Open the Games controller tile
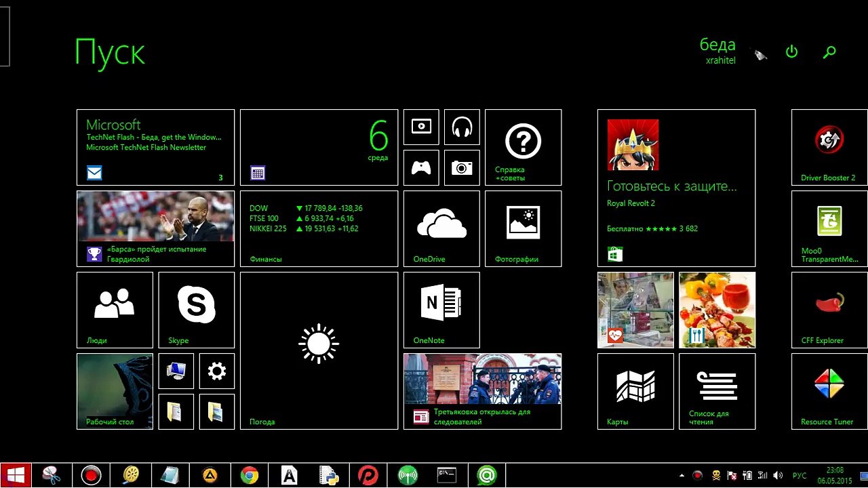The height and width of the screenshot is (488, 868). pos(421,167)
